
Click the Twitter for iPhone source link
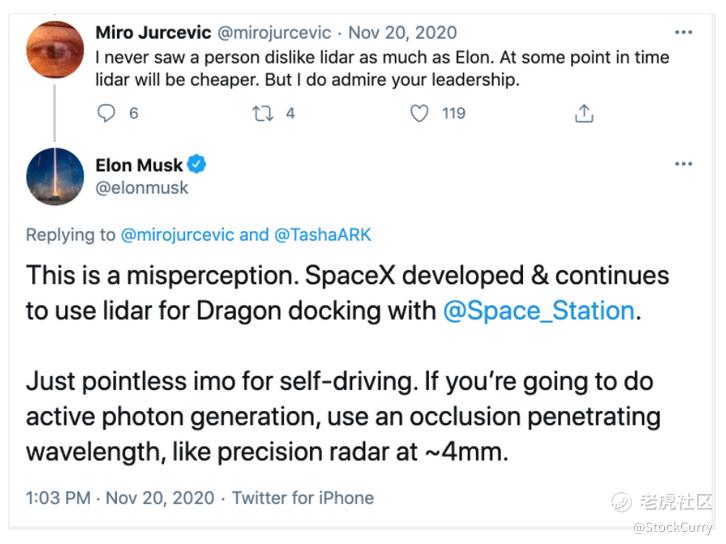click(303, 497)
